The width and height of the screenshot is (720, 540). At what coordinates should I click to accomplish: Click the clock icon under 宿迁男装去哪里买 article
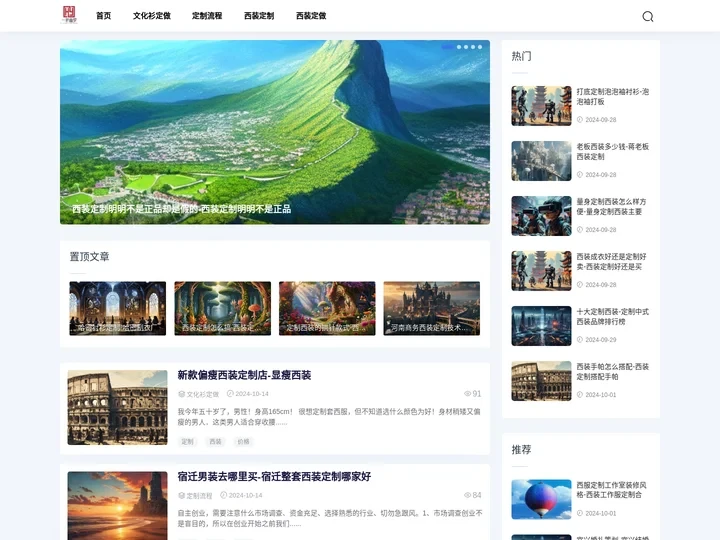[x=224, y=495]
